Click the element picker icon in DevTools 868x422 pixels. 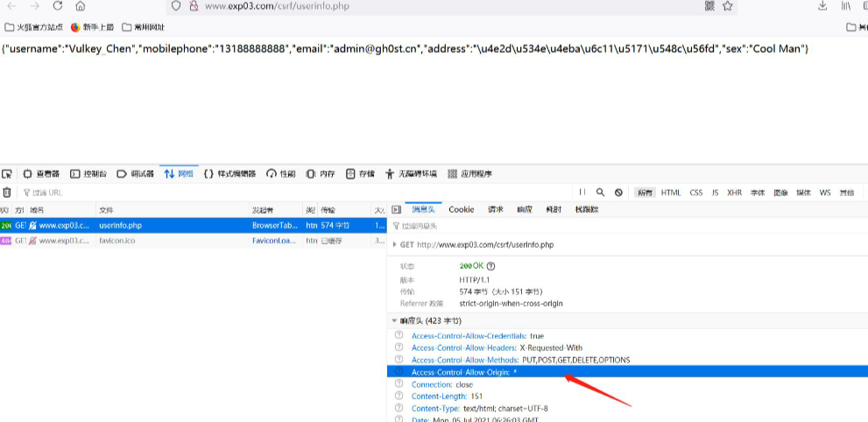point(7,173)
